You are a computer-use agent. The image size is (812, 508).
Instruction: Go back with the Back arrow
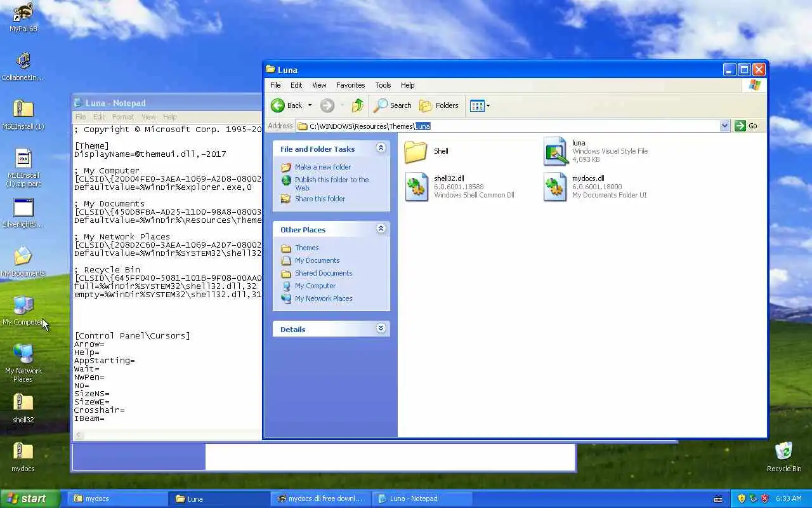tap(287, 105)
